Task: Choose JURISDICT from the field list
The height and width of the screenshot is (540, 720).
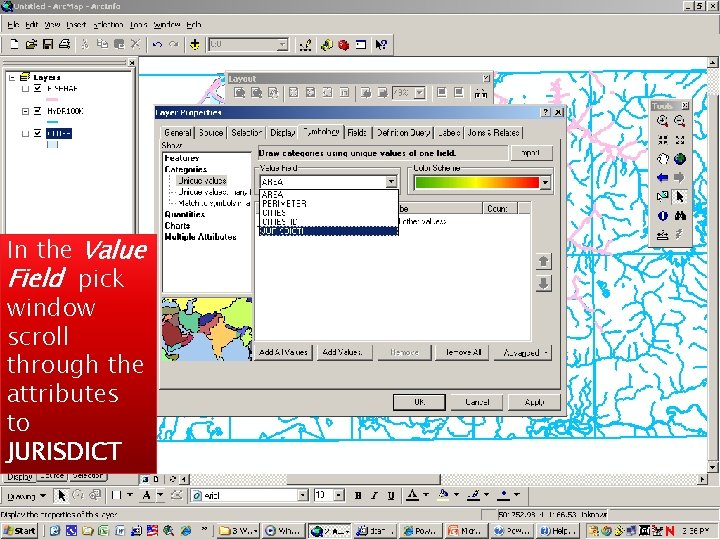Action: [x=328, y=231]
